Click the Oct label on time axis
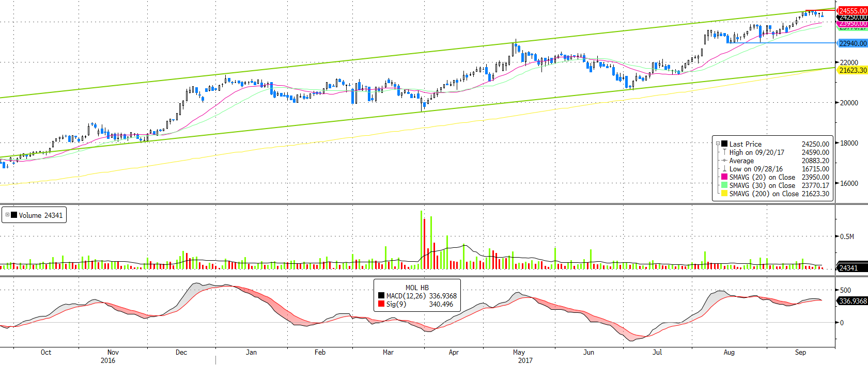This screenshot has height=365, width=868. [46, 352]
